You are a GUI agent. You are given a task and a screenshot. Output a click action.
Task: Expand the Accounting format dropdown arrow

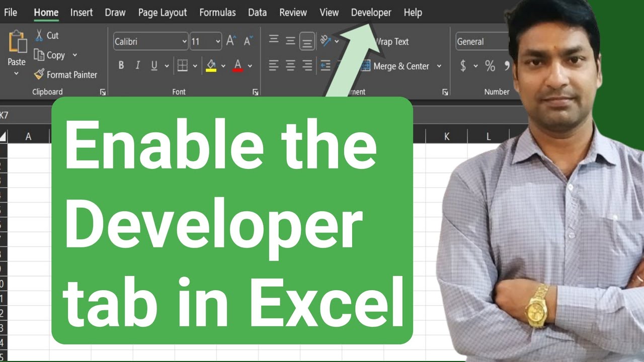(475, 66)
